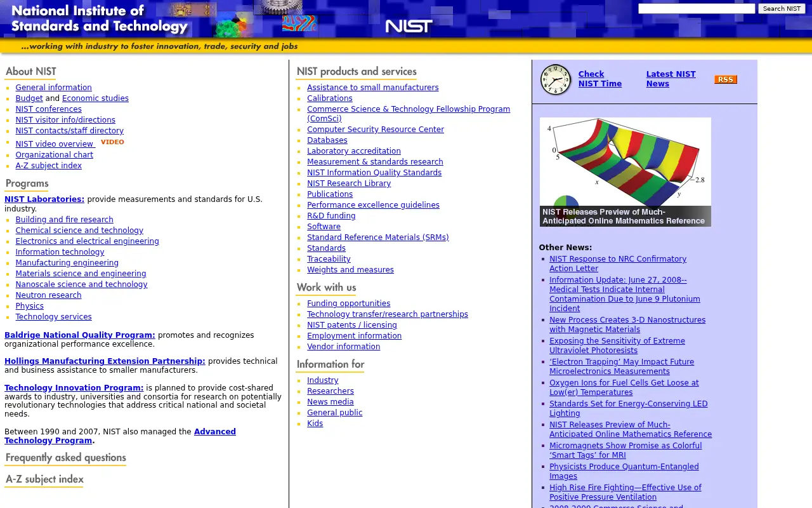
Task: Open Advanced Technology Program link
Action: tap(120, 436)
